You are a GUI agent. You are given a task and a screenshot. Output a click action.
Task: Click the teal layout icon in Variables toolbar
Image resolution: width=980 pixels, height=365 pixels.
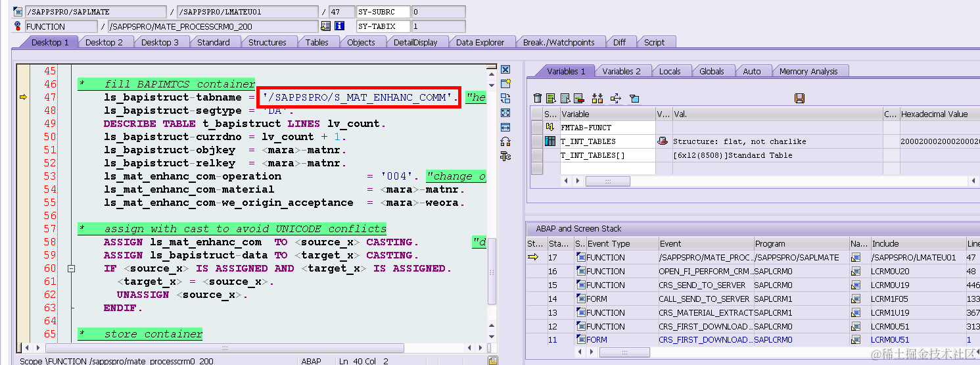pyautogui.click(x=634, y=98)
